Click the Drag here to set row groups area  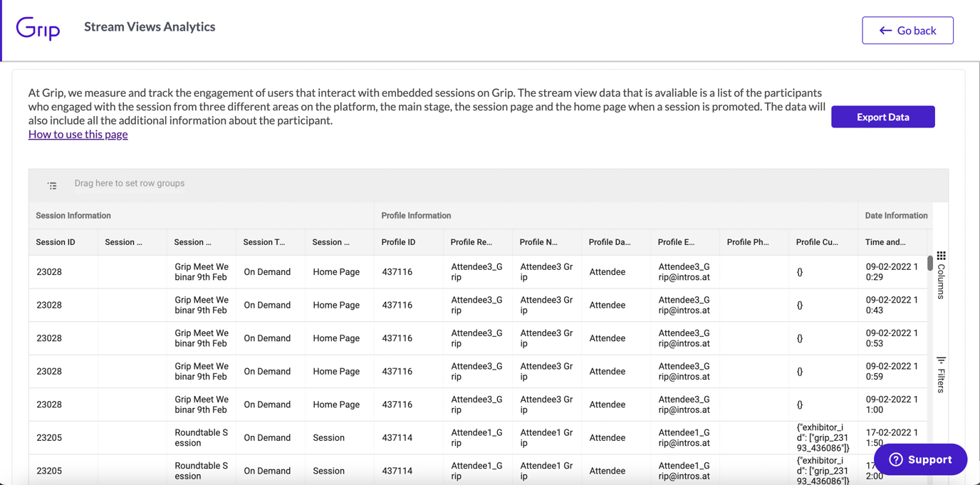click(129, 183)
